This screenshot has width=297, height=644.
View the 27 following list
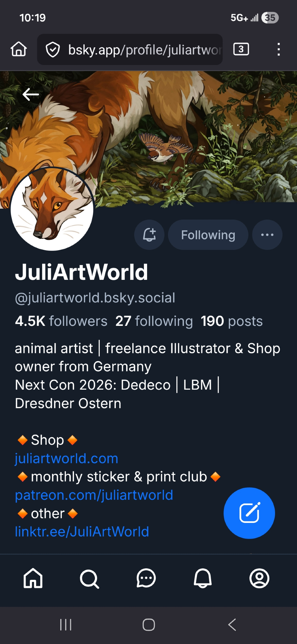154,321
